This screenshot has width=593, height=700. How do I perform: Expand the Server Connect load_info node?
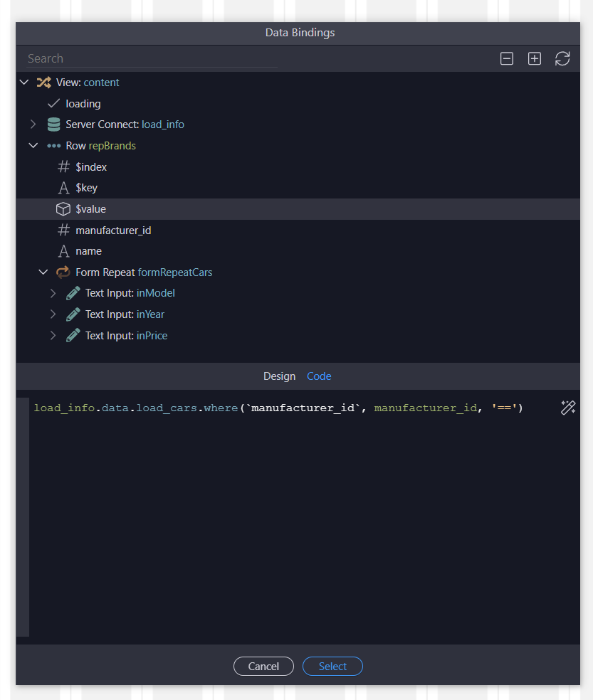coord(33,124)
